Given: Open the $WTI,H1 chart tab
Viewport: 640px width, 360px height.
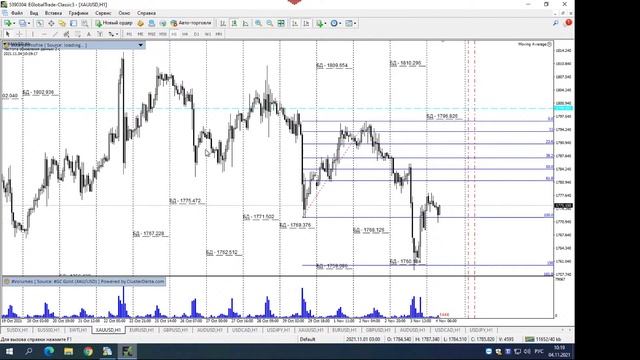Looking at the screenshot, I should pyautogui.click(x=78, y=330).
